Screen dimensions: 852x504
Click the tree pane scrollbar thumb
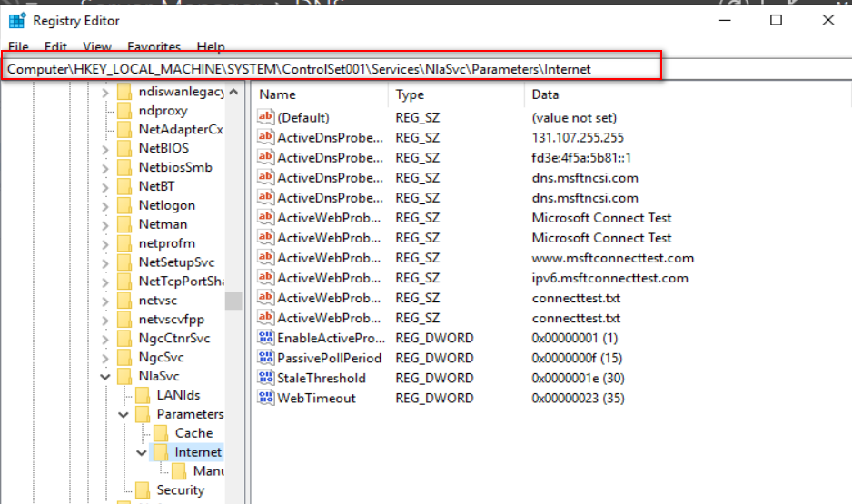coord(233,301)
